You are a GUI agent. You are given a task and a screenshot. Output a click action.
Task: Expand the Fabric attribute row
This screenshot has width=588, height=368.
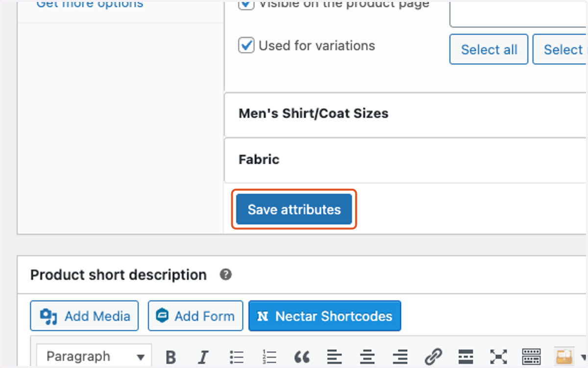click(406, 160)
